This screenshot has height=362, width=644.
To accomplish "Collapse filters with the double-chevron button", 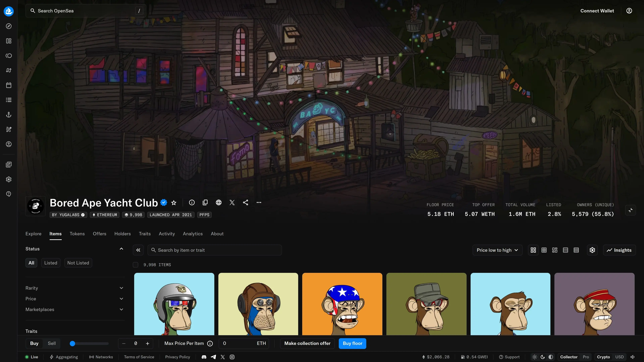I will coord(138,250).
